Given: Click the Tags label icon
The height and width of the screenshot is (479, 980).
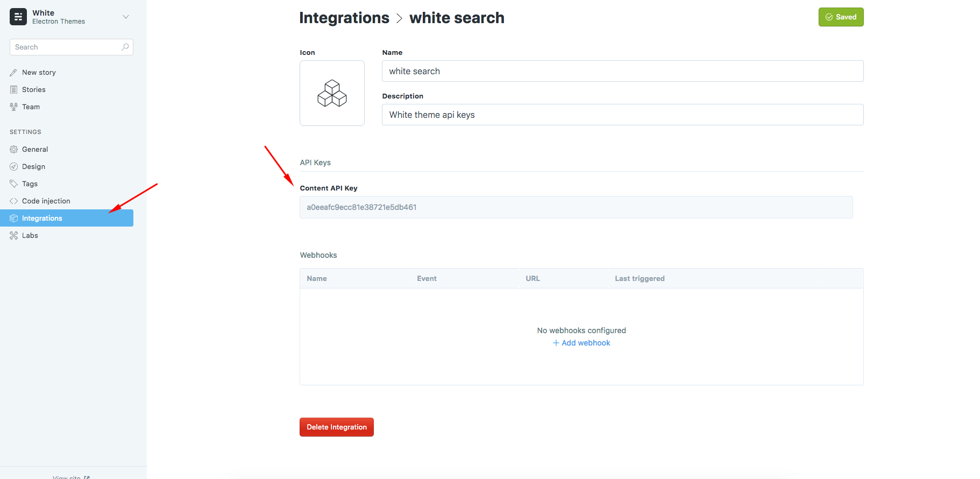Looking at the screenshot, I should (13, 184).
